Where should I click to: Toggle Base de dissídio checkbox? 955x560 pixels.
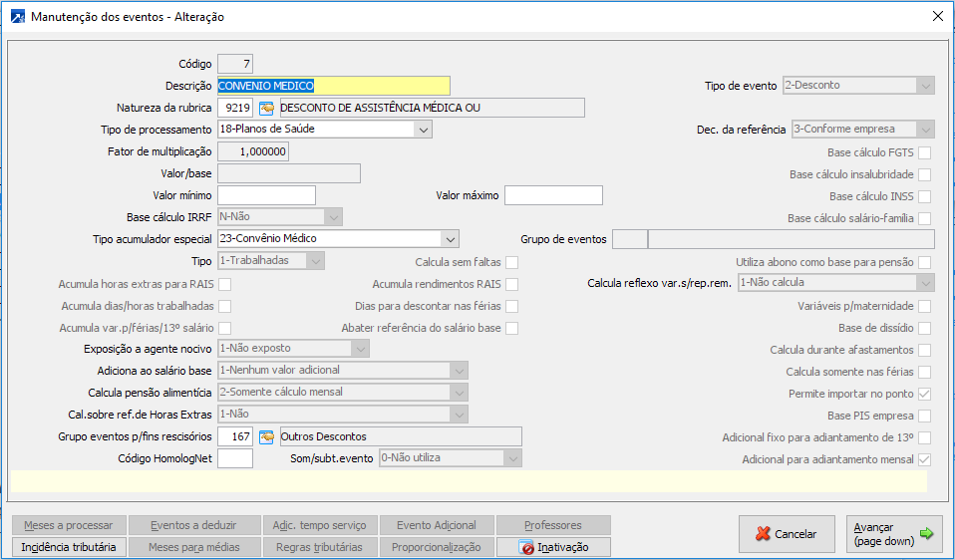tap(924, 328)
